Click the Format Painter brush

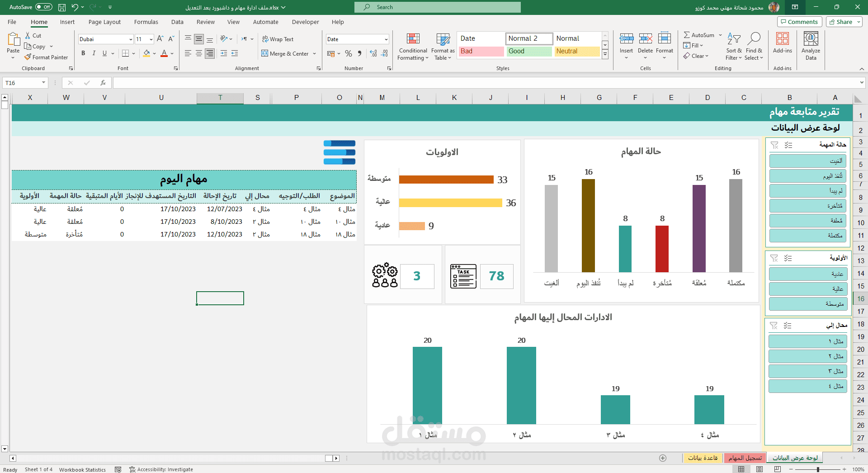[x=28, y=57]
